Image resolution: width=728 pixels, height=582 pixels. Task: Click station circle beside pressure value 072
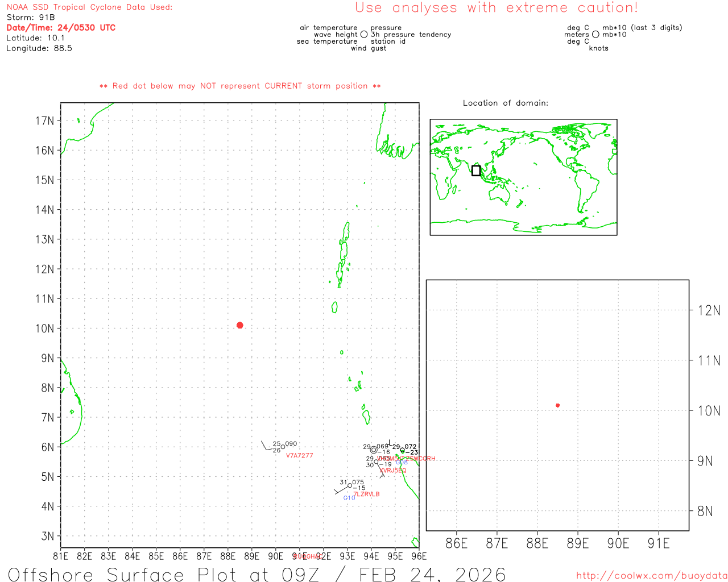click(402, 450)
